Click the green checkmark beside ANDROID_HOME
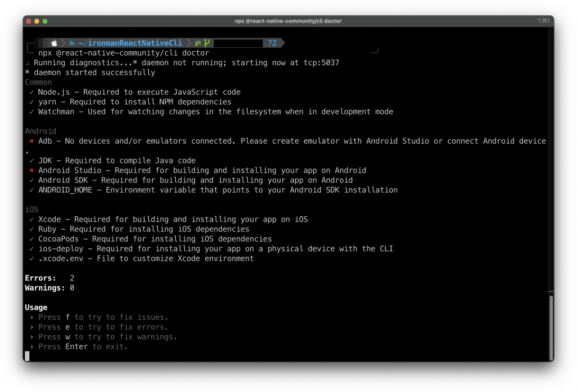Image resolution: width=577 pixels, height=392 pixels. point(32,190)
